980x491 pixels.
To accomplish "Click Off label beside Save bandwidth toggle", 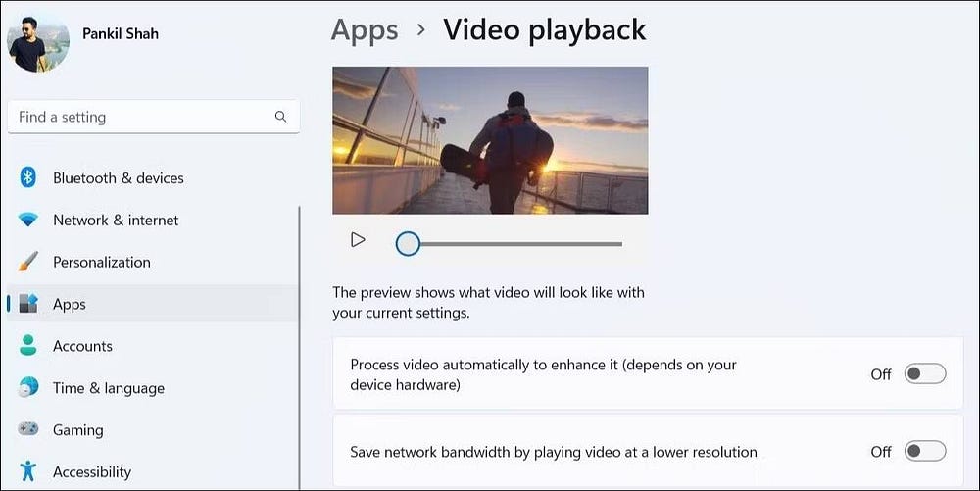I will pos(881,452).
